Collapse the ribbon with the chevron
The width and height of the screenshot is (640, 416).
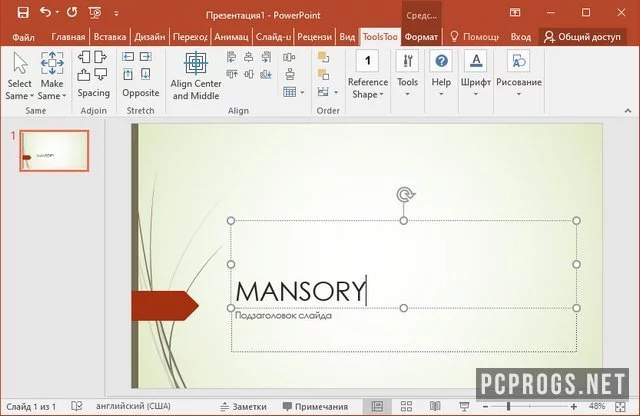coord(628,111)
